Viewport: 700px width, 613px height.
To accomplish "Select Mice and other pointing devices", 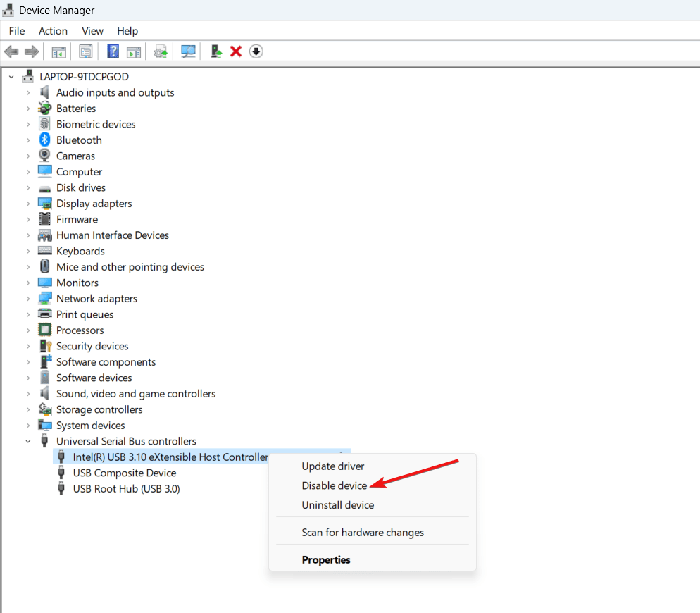I will (x=130, y=267).
